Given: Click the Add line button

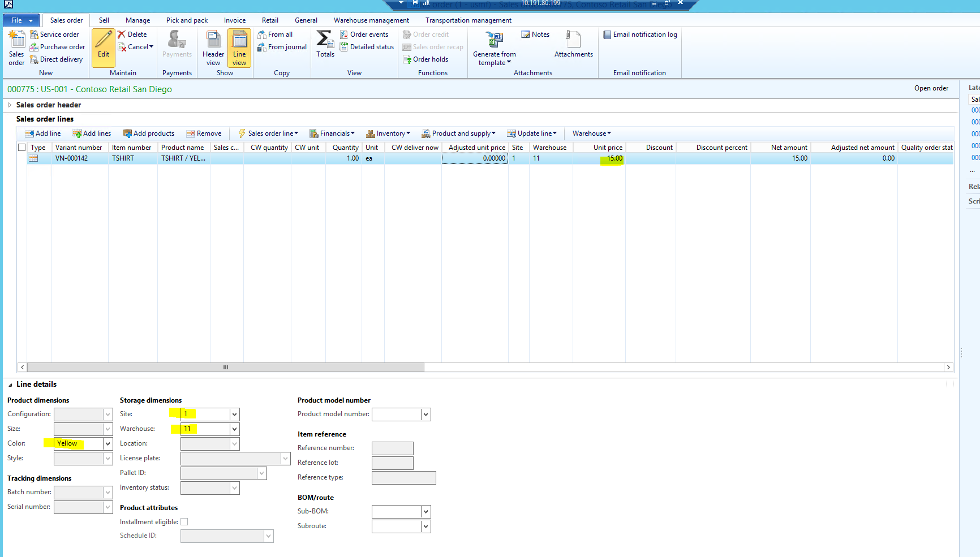Looking at the screenshot, I should 42,133.
